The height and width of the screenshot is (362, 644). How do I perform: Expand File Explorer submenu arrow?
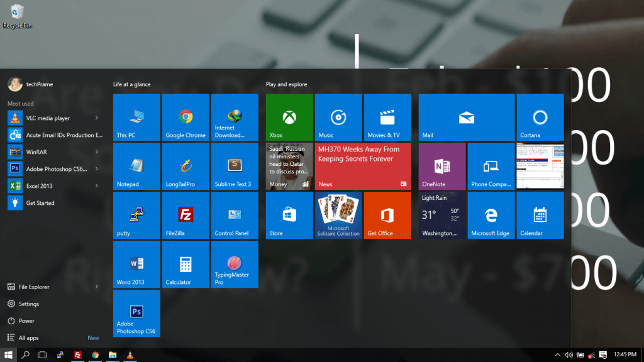pyautogui.click(x=96, y=287)
